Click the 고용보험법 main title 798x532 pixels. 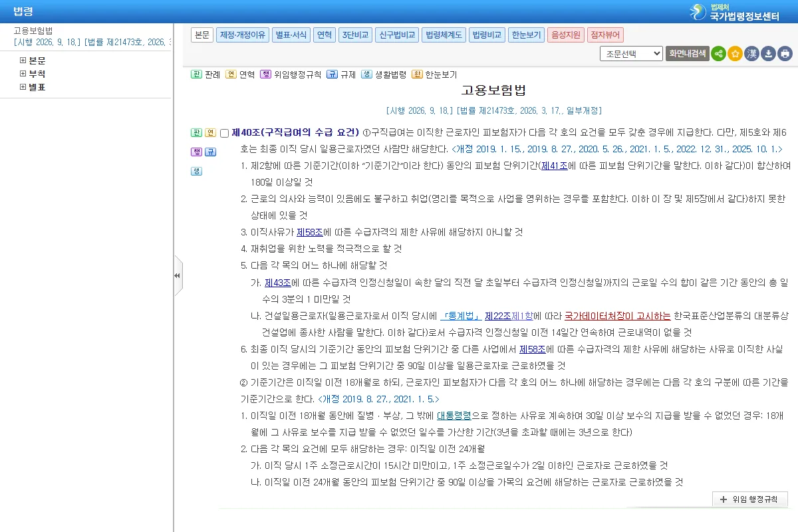pos(493,90)
